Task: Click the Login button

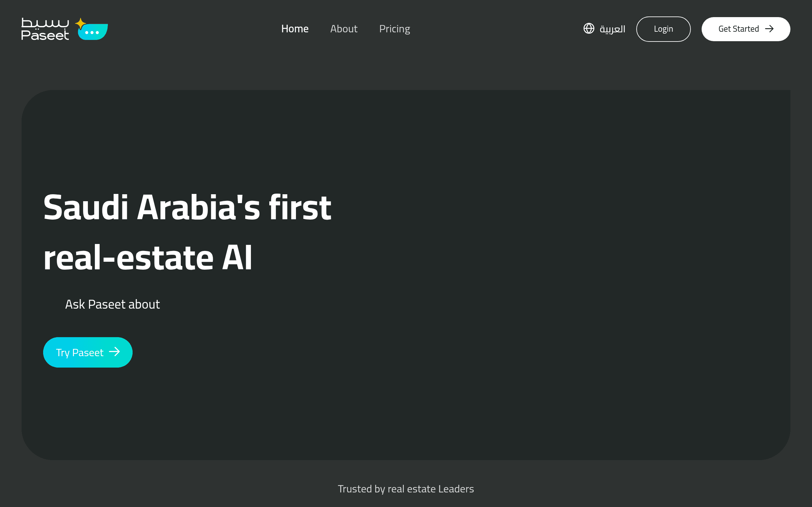Action: click(663, 29)
